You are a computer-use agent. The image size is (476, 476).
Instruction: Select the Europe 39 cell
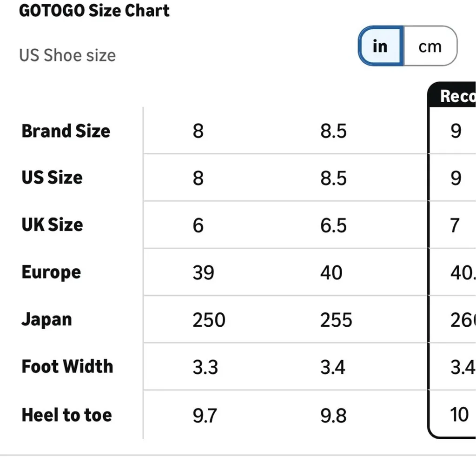[x=203, y=272]
